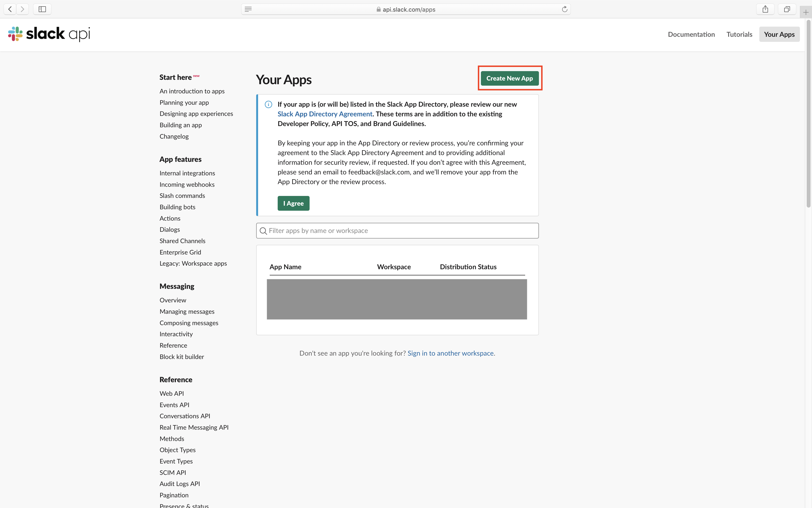Open Building bots link

[x=177, y=207]
